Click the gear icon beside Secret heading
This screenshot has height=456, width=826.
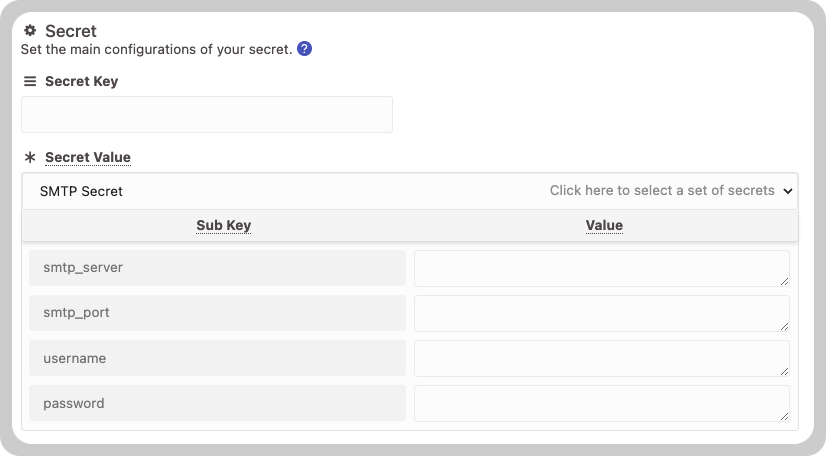click(x=30, y=31)
